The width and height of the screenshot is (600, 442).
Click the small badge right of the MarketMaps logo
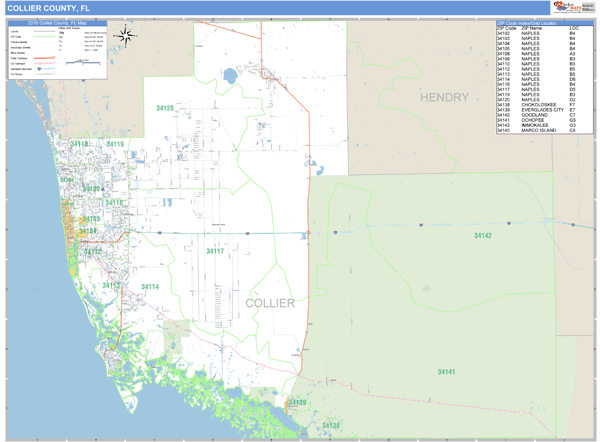point(587,6)
